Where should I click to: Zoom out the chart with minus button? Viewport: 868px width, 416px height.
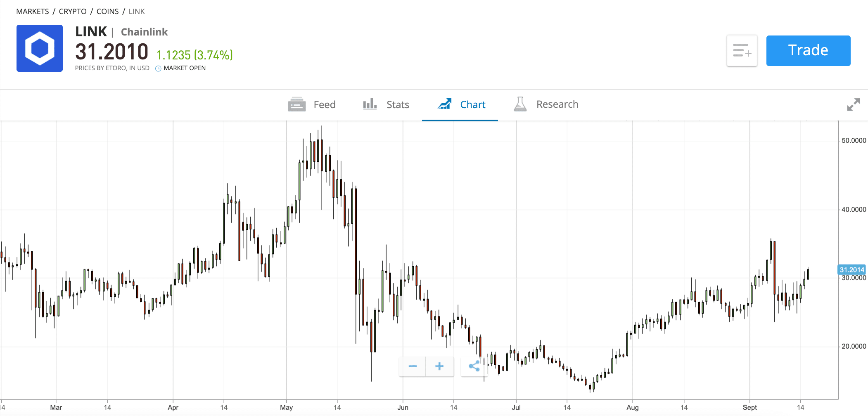pos(413,366)
